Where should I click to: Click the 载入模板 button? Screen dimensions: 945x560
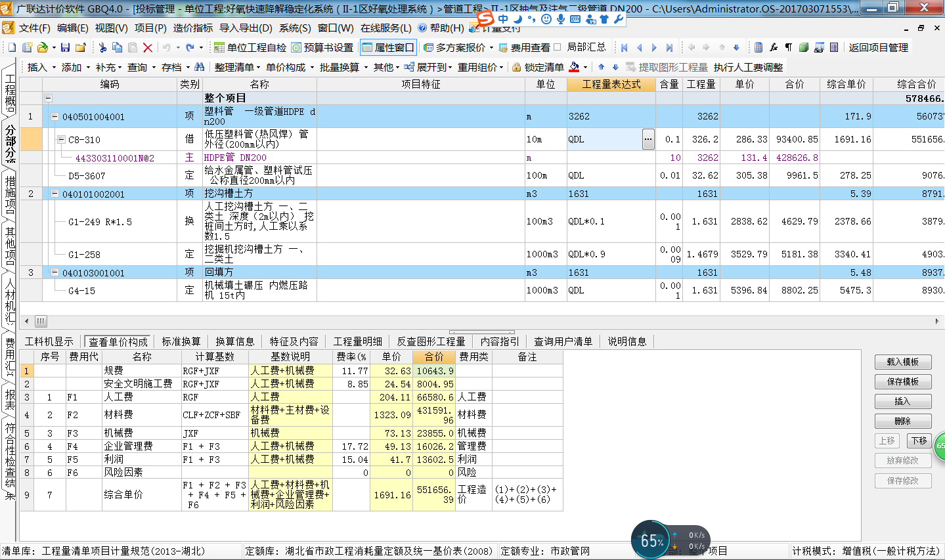[x=902, y=362]
